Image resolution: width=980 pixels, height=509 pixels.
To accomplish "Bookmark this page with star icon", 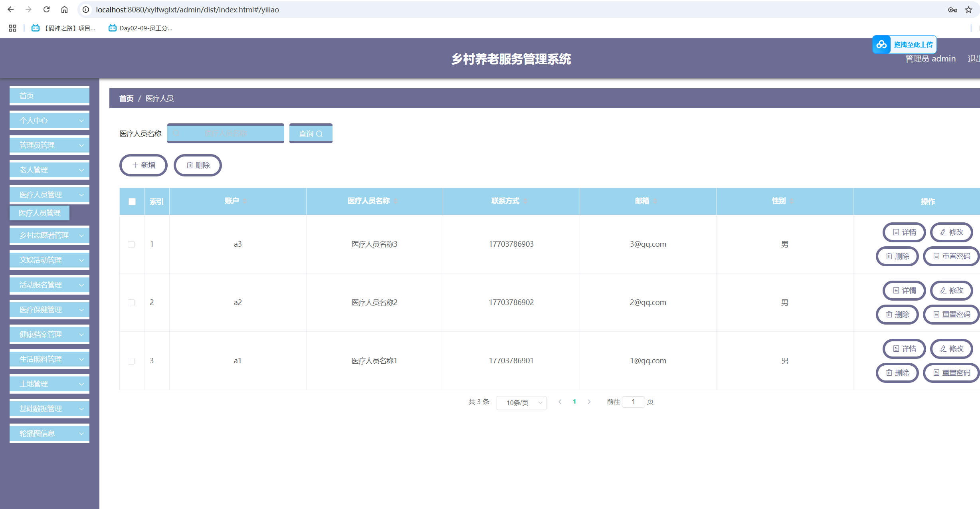I will click(968, 10).
